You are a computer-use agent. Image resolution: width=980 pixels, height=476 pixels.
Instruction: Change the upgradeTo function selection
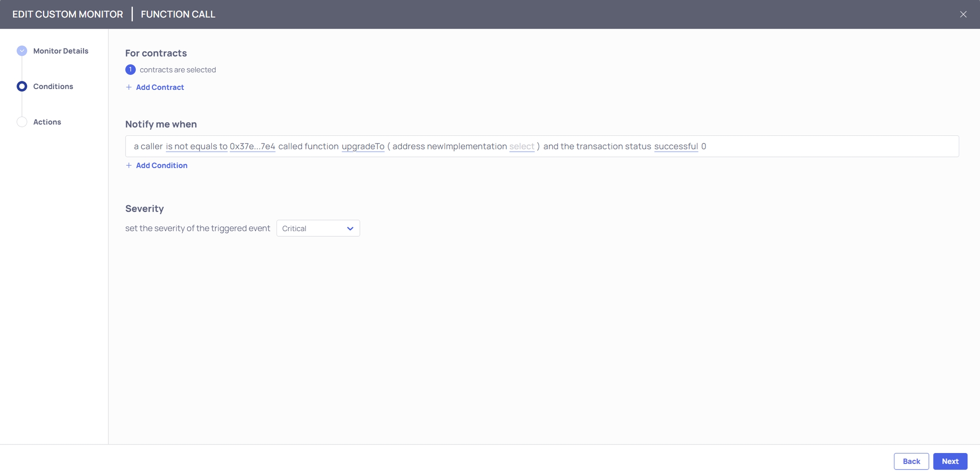click(363, 146)
